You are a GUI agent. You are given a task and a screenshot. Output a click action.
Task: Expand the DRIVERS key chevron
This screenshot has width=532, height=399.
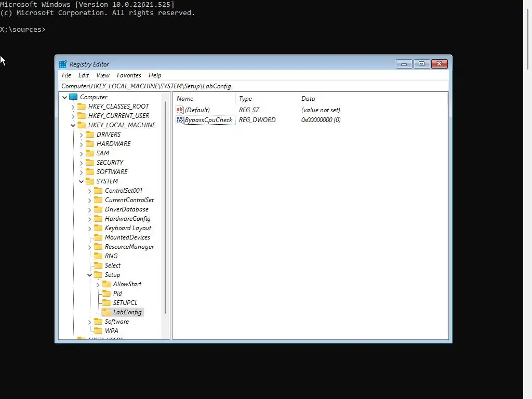tap(81, 135)
